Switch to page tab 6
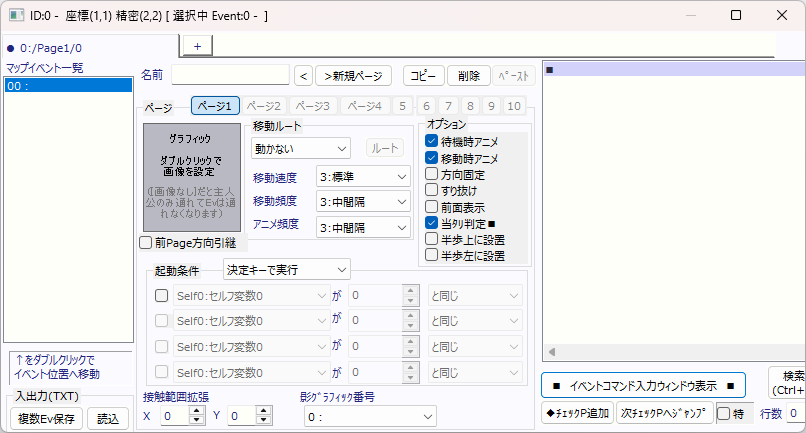This screenshot has width=806, height=433. pos(426,106)
